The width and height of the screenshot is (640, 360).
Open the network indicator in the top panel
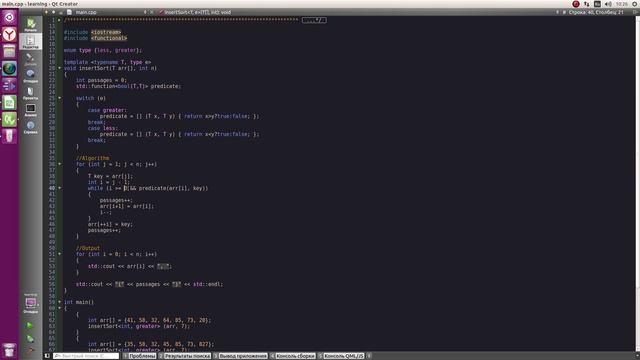587,4
